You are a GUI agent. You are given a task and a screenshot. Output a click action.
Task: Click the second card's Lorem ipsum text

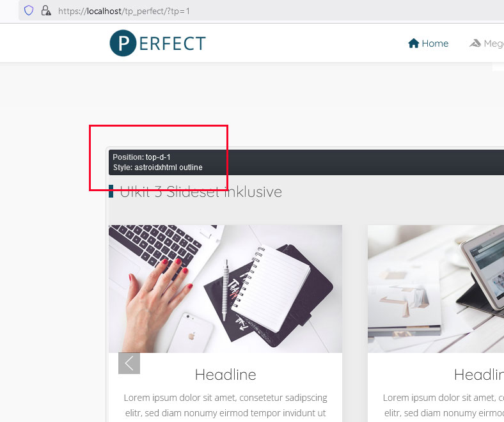444,405
